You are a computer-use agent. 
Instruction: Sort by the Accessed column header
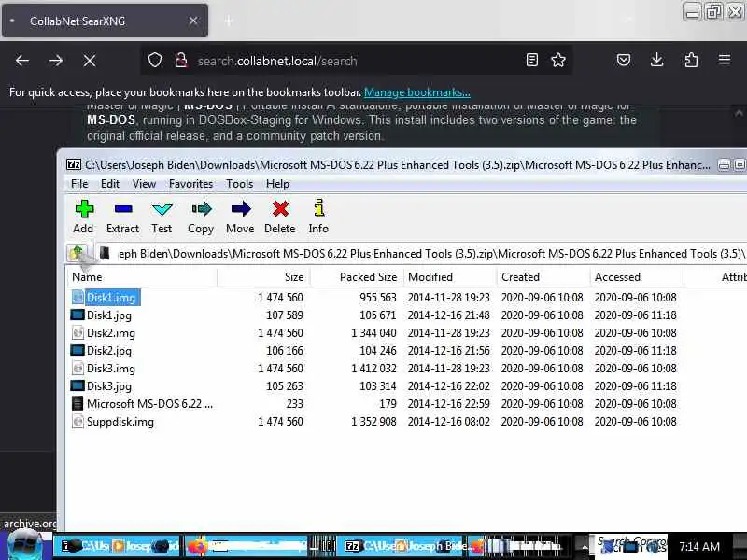click(x=637, y=277)
